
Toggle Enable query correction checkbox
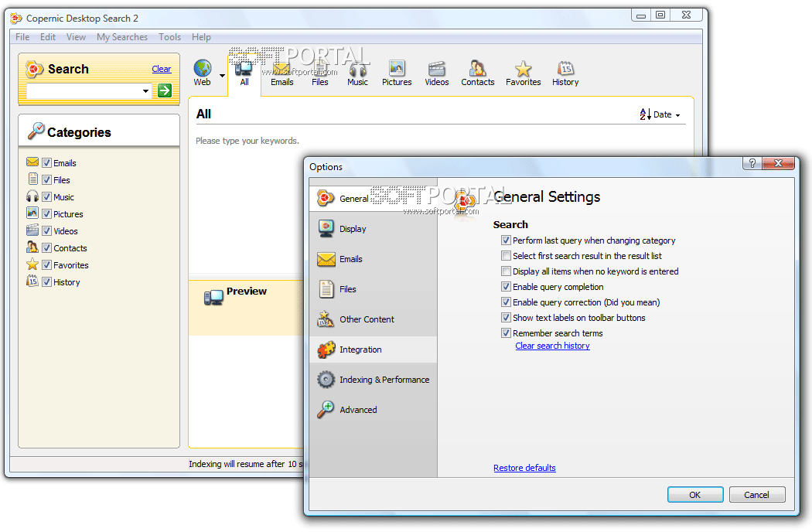tap(506, 302)
